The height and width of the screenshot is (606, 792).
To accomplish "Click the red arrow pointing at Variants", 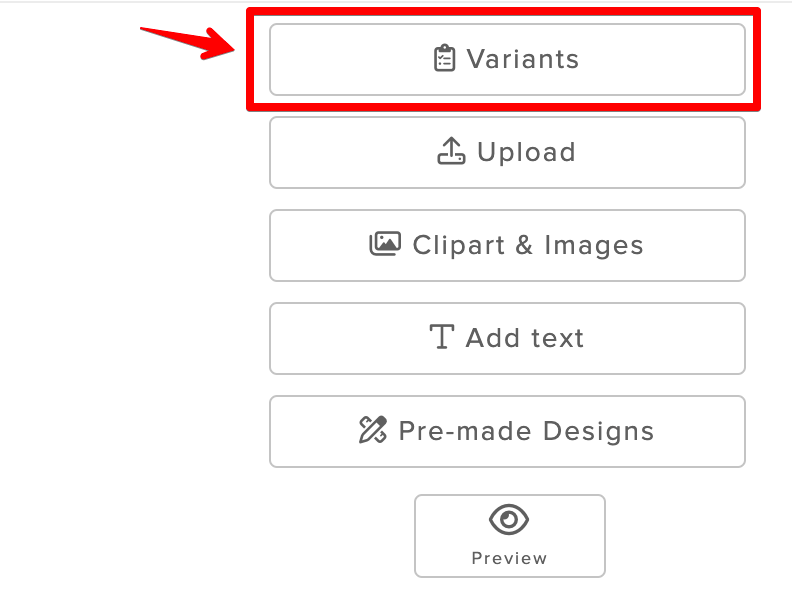I will pyautogui.click(x=188, y=43).
